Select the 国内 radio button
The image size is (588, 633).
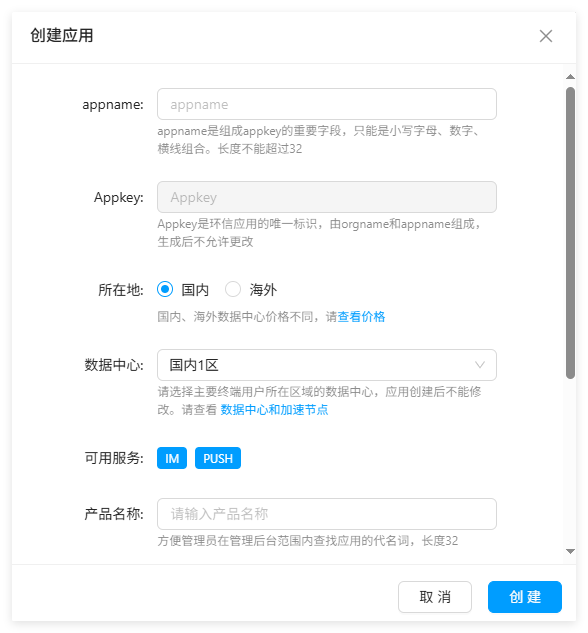[x=165, y=289]
